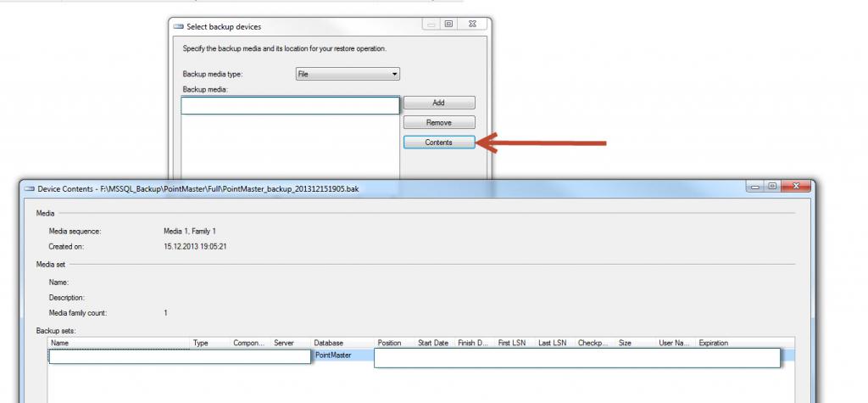Sort backup sets by Type column
The height and width of the screenshot is (403, 868).
point(211,343)
